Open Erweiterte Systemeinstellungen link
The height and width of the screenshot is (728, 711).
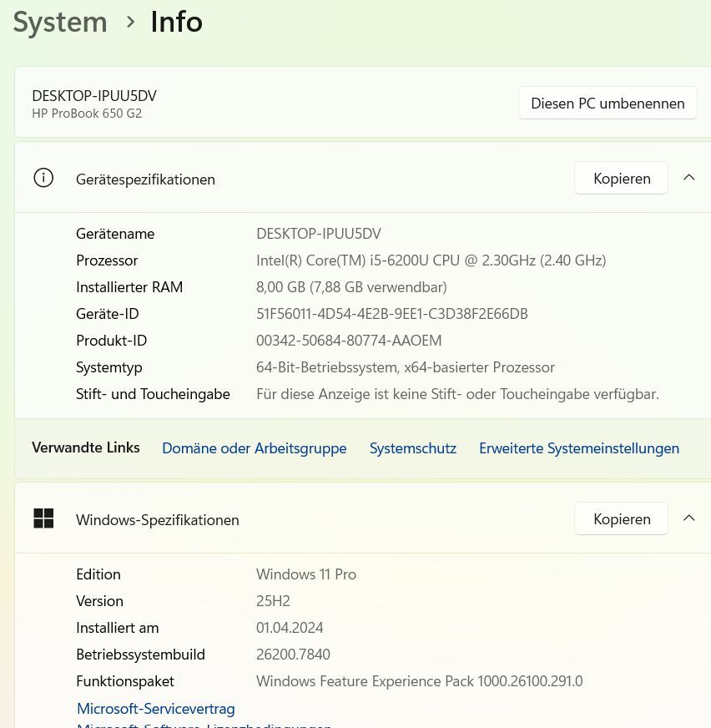click(578, 448)
